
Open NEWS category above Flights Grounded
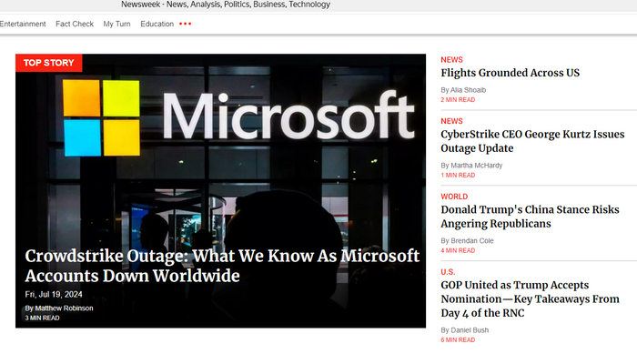pos(451,60)
